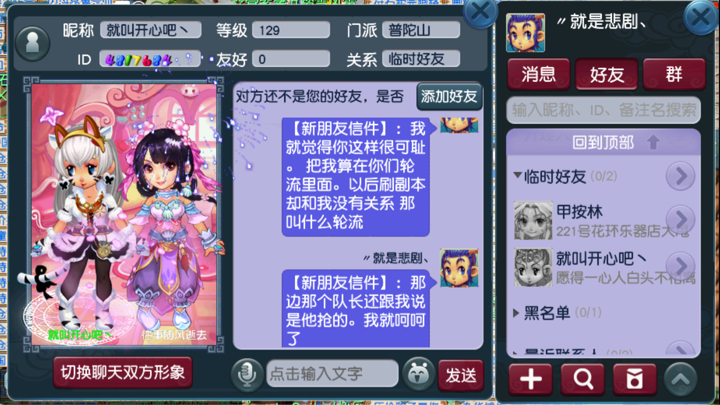Open the arrow beside 临时好友 header
Viewport: 720px width, 405px height.
[680, 176]
